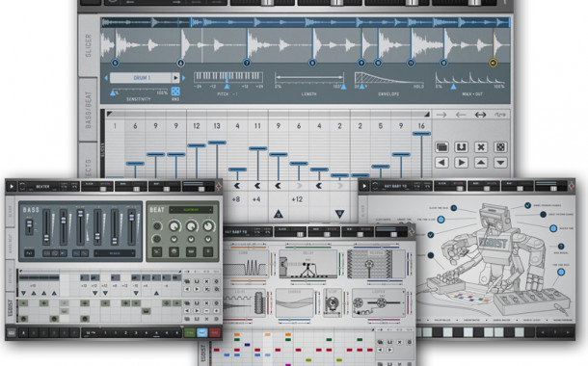Click the keyboard icon in BEATER bottom bar
The height and width of the screenshot is (366, 588).
(12, 332)
